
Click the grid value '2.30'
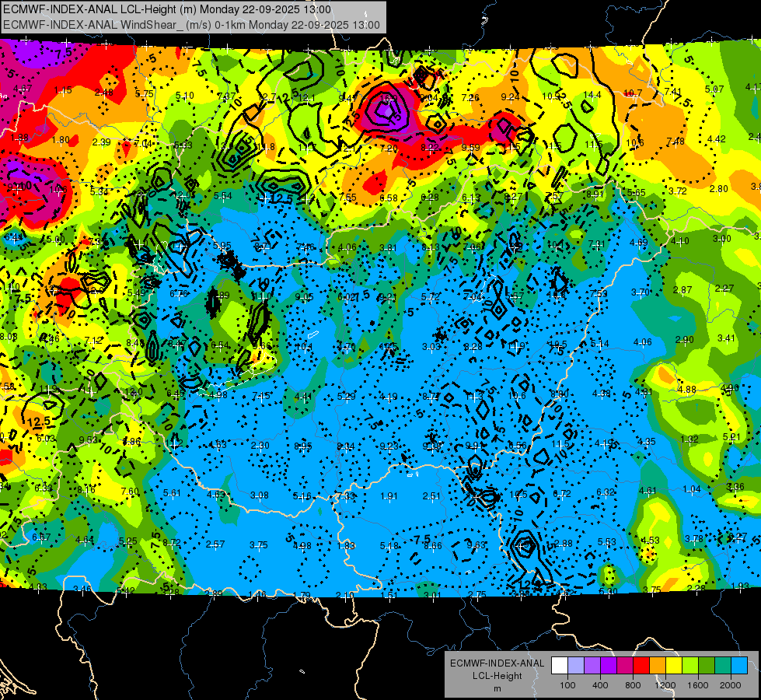(x=260, y=445)
